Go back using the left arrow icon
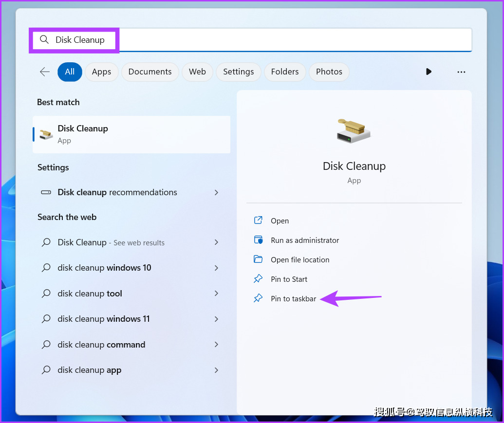 click(45, 72)
